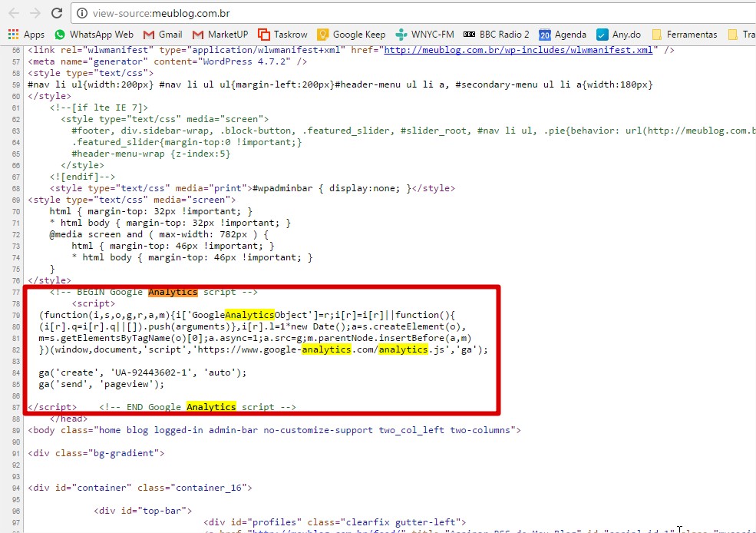Click the div id="profiles" line

(335, 522)
